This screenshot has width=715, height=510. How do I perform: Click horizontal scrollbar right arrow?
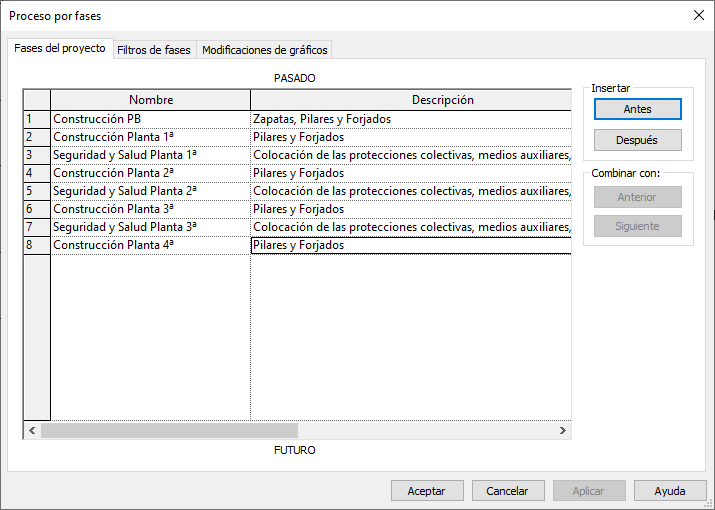pos(563,430)
